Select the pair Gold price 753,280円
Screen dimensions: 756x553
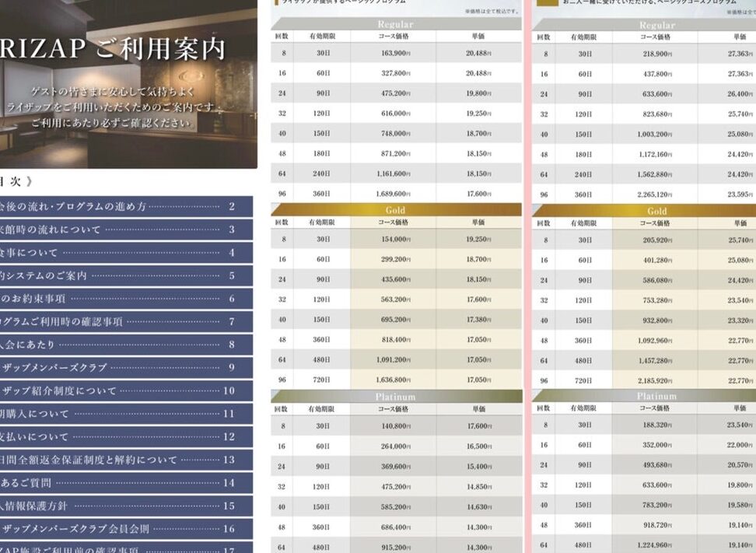coord(657,300)
